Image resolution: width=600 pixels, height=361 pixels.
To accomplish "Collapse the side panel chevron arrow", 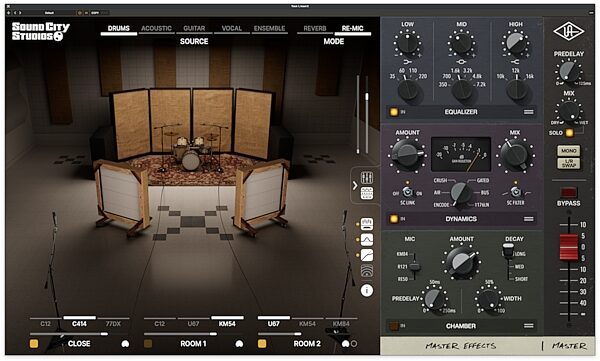I will click(355, 186).
